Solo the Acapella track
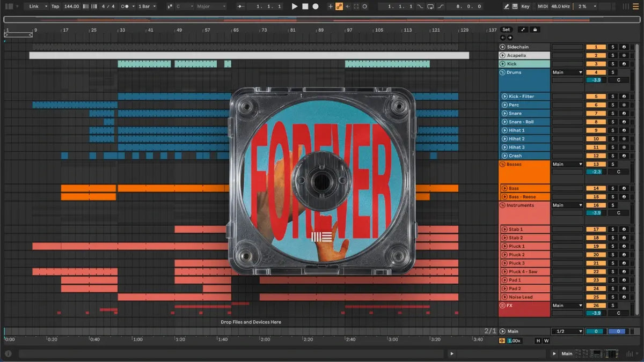644x362 pixels. [x=612, y=55]
